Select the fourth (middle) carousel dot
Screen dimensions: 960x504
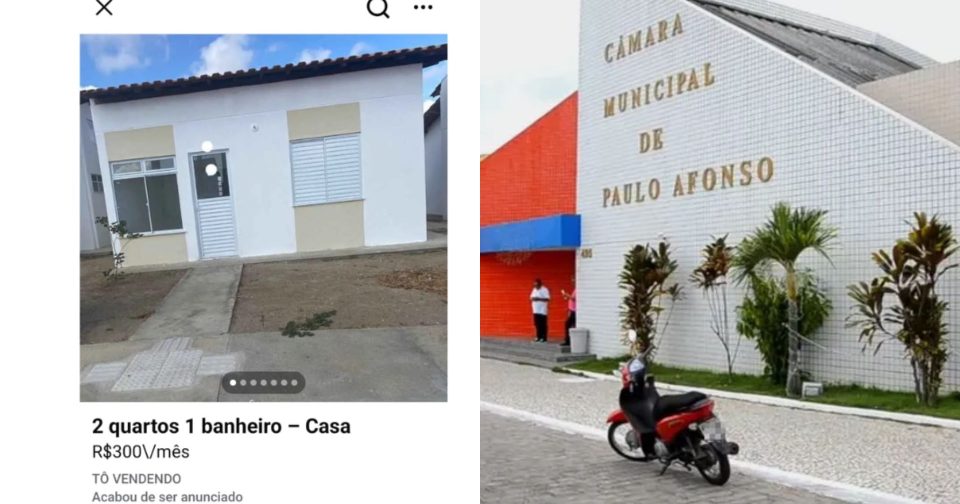click(x=264, y=383)
